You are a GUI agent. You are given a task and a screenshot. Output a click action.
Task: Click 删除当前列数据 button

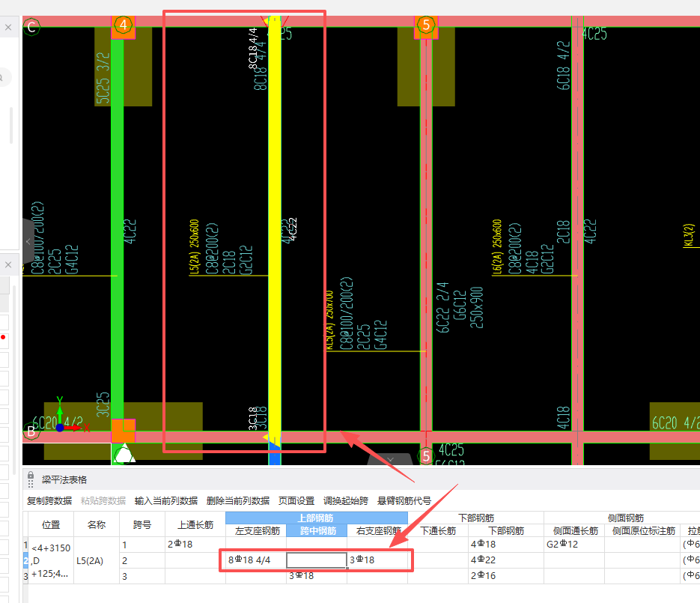tap(238, 500)
